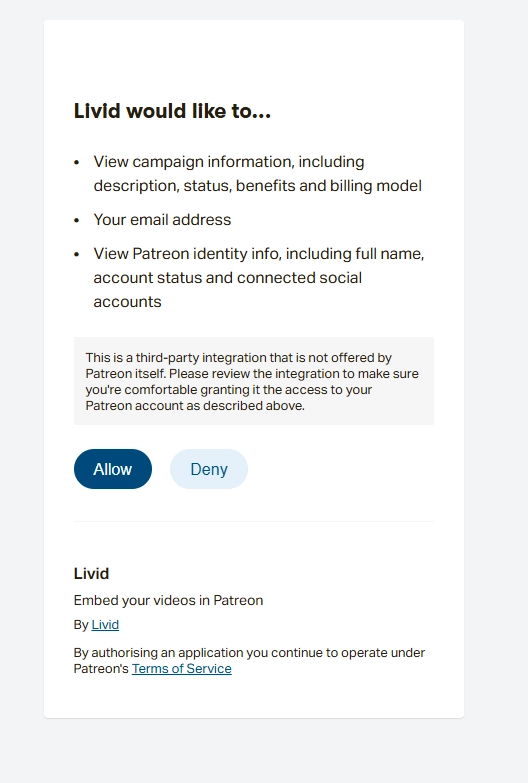
Task: Click the 'Your email address' permission item
Action: click(x=162, y=220)
